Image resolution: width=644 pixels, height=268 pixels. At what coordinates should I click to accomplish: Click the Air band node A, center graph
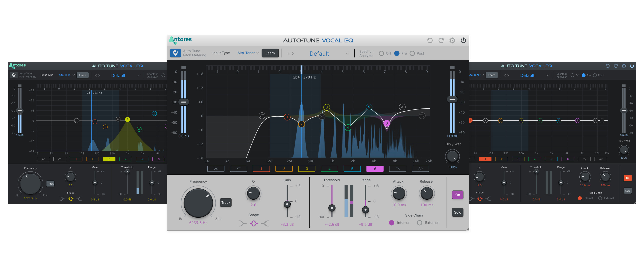pos(402,107)
